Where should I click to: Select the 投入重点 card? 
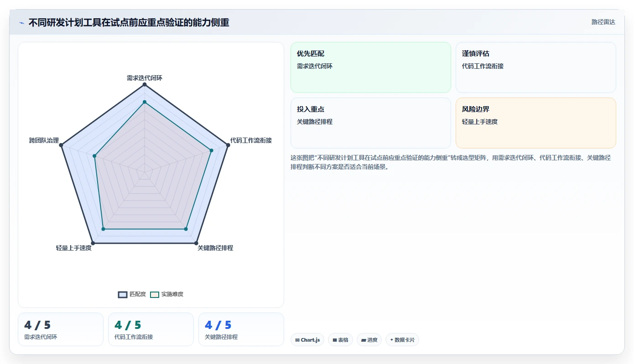click(371, 123)
